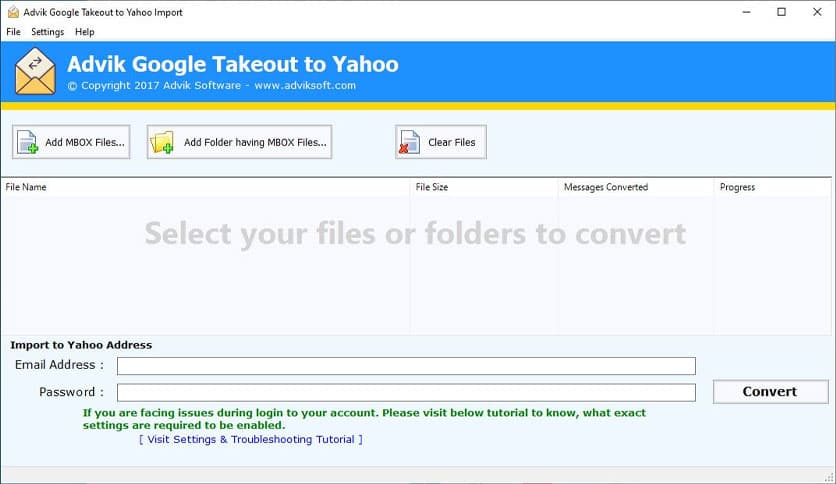Sort by File Size column header
Screen dimensions: 836x484
click(484, 187)
